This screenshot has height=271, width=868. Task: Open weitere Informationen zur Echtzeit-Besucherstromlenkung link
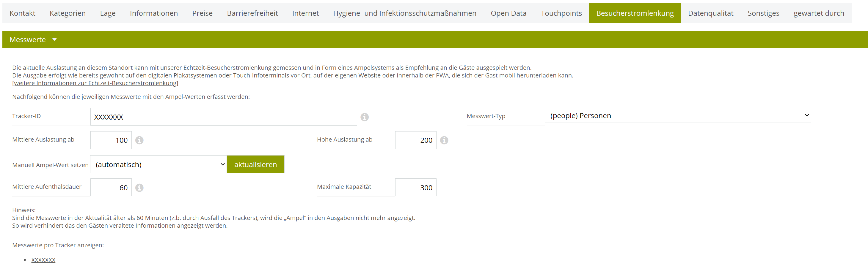[95, 83]
